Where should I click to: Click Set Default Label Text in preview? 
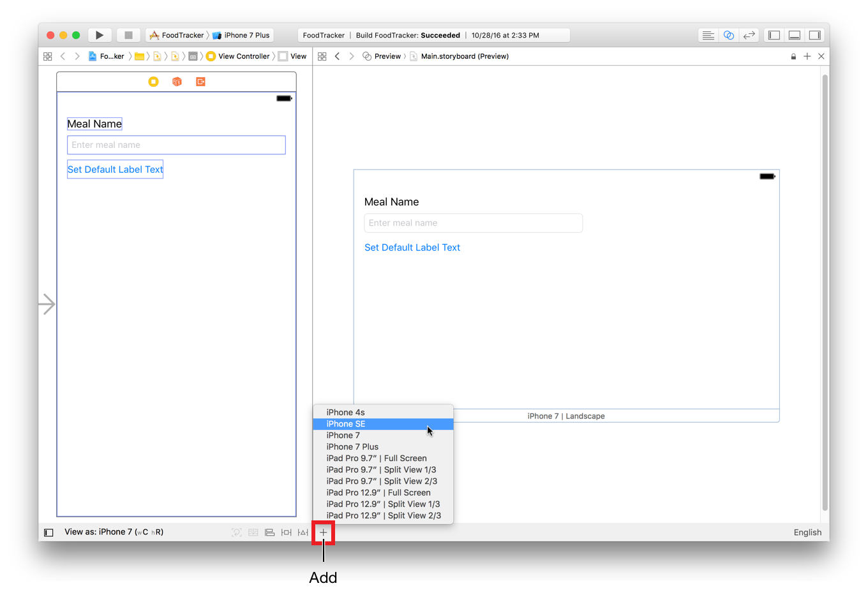[412, 247]
